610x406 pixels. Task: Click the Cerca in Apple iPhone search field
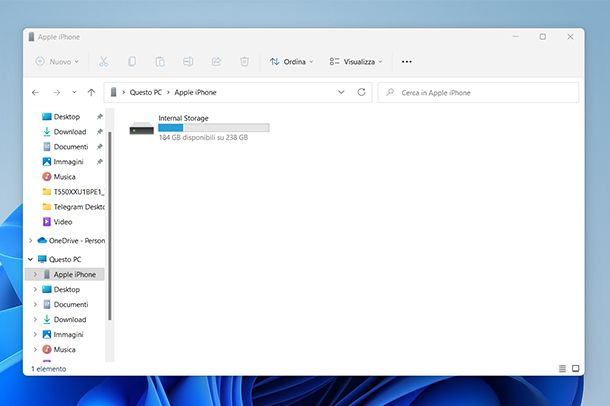click(478, 93)
